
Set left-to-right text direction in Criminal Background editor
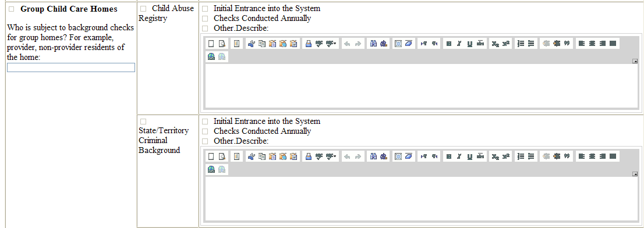(424, 156)
